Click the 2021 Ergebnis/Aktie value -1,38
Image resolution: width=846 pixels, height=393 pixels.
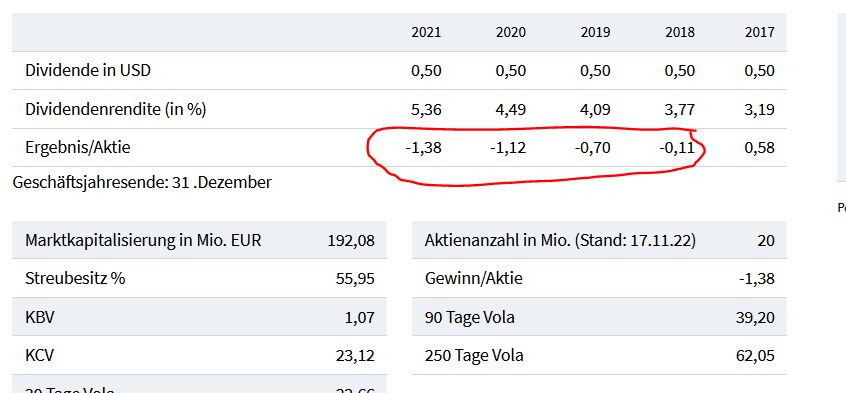point(424,148)
